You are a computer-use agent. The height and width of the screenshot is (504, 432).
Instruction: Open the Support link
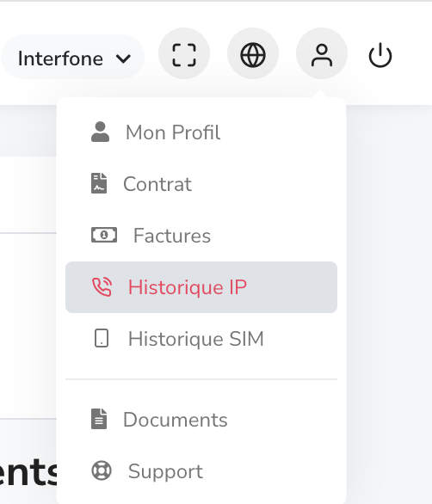[x=201, y=471]
